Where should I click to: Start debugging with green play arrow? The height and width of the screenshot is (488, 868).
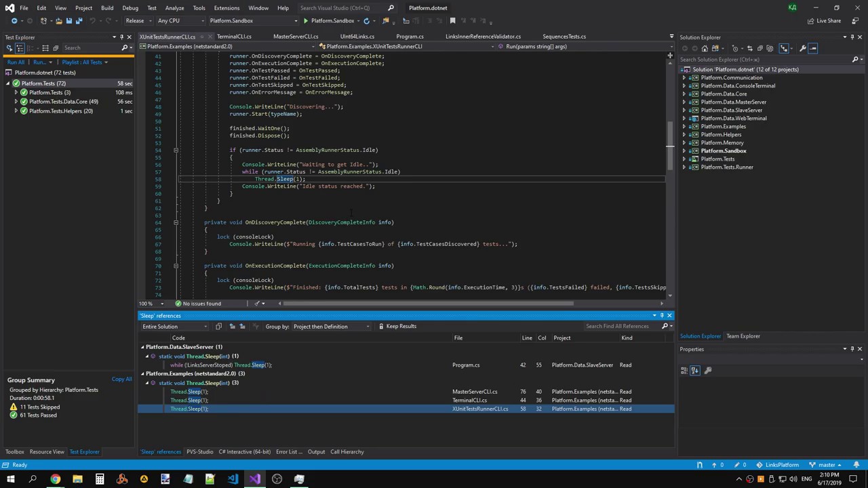pos(305,21)
